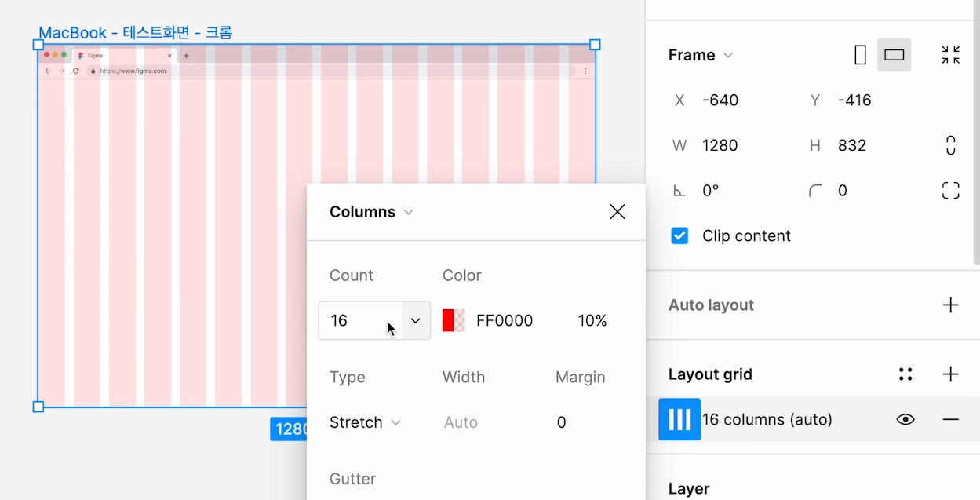980x500 pixels.
Task: Click independent corners icon
Action: [950, 191]
